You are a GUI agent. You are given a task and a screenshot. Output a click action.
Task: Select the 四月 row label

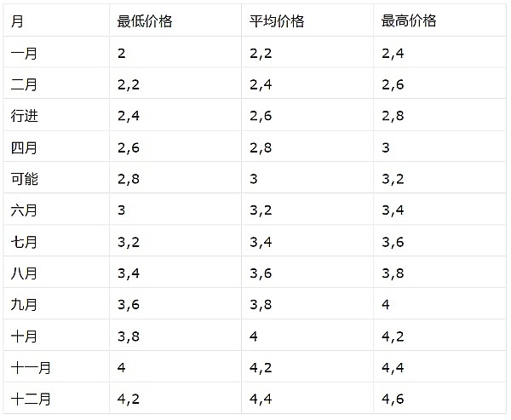tap(25, 147)
